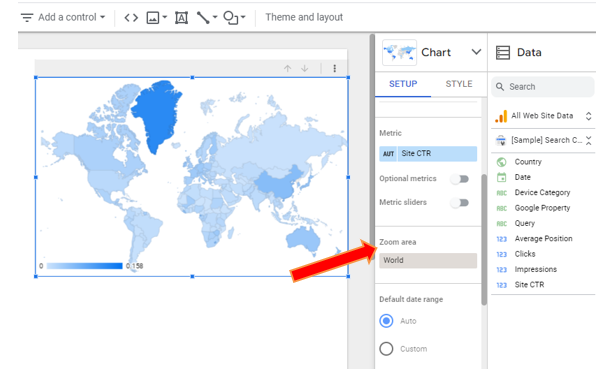Select the text box tool
Viewport: 599px width, 370px height.
tap(181, 18)
